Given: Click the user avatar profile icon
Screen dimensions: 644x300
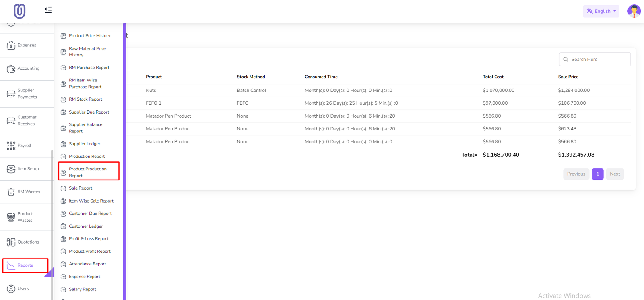Looking at the screenshot, I should point(634,11).
